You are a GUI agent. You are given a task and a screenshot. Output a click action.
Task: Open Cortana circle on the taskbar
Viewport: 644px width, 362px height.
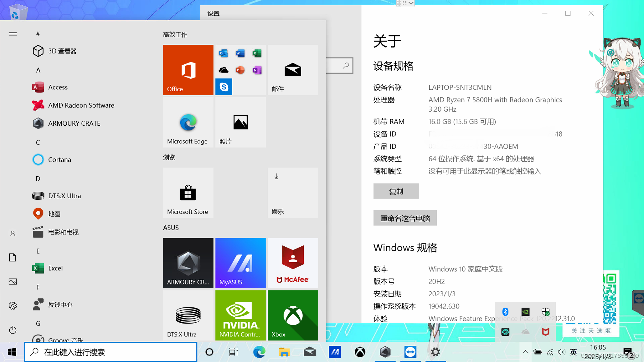tap(209, 352)
